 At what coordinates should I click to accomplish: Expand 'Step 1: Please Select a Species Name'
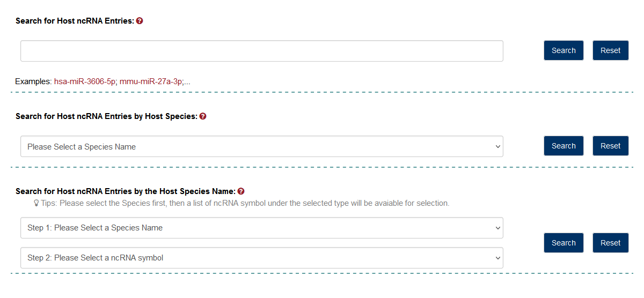pos(261,228)
